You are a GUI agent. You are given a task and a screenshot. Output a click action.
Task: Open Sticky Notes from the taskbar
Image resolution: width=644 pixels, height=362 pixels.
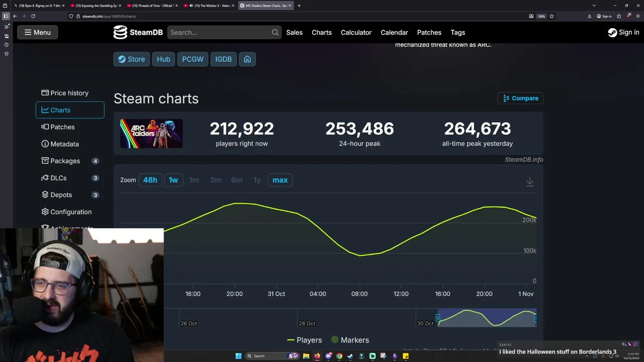406,356
